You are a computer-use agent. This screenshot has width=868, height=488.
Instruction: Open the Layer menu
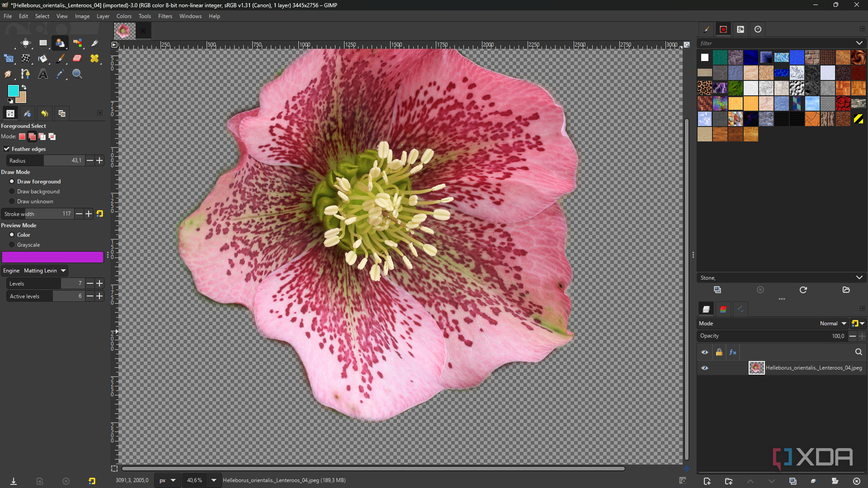(x=103, y=16)
